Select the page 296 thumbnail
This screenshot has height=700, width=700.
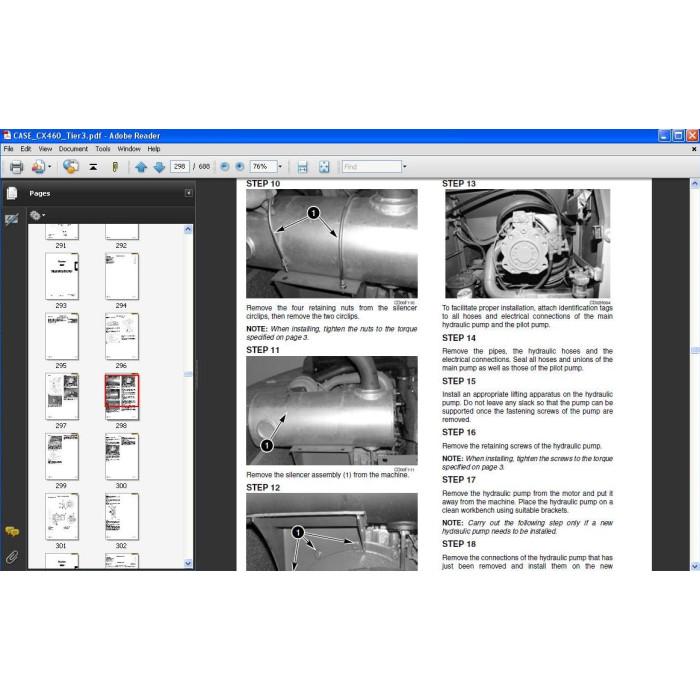coord(122,336)
